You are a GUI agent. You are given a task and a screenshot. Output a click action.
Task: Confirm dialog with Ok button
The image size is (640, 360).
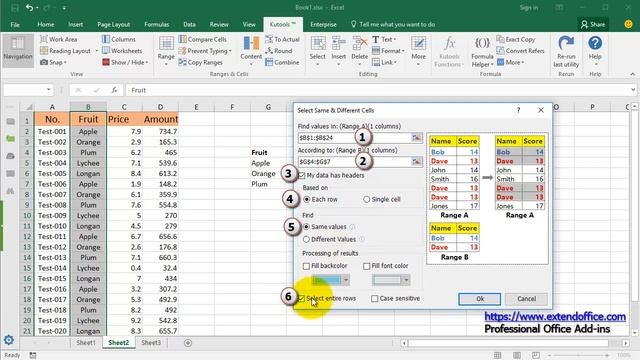480,299
